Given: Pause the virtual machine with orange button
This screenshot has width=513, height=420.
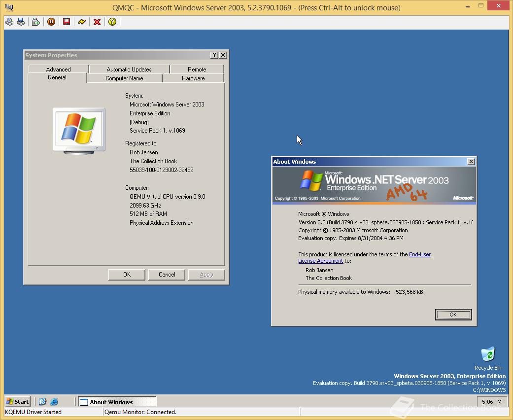Looking at the screenshot, I should (51, 22).
